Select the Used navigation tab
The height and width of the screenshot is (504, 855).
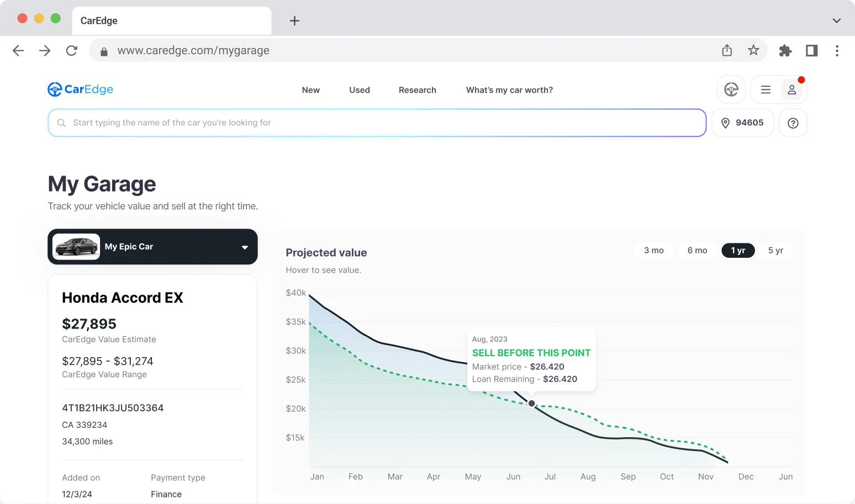coord(359,89)
